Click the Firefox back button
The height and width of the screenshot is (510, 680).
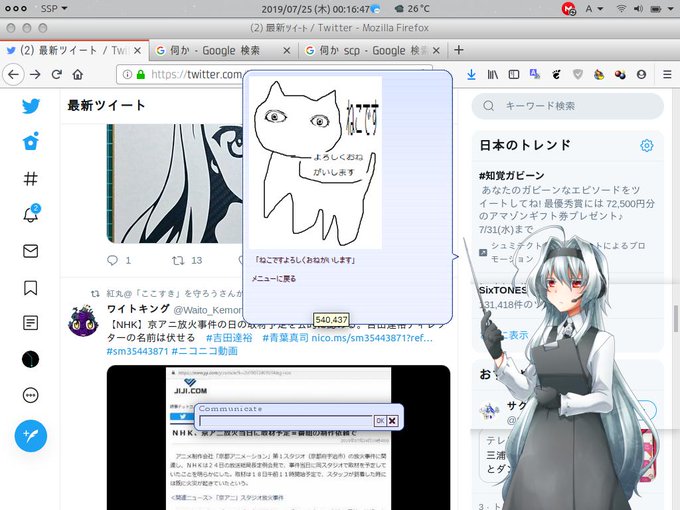13,75
